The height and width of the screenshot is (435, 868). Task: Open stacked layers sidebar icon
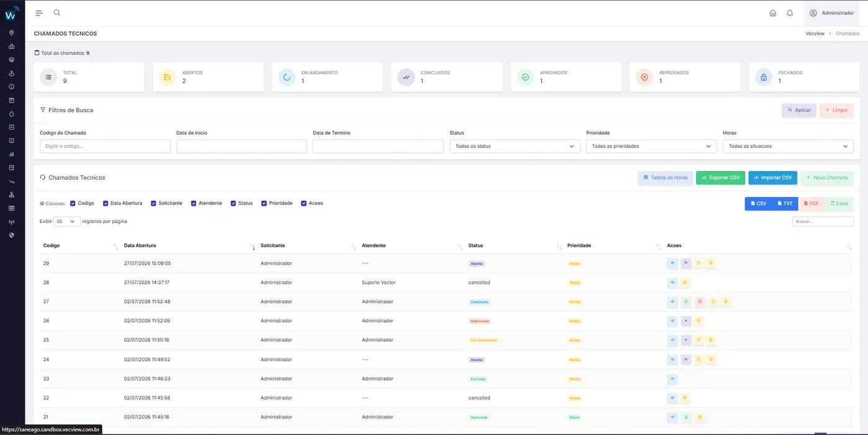click(11, 60)
